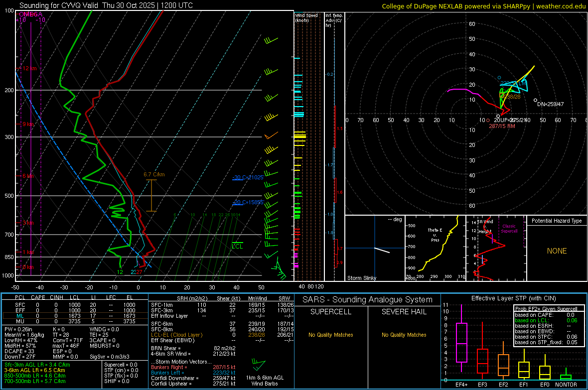Click the 'Effective Layer STP (with CIN)' title
Viewport: 588px width, 390px height.
tap(513, 298)
